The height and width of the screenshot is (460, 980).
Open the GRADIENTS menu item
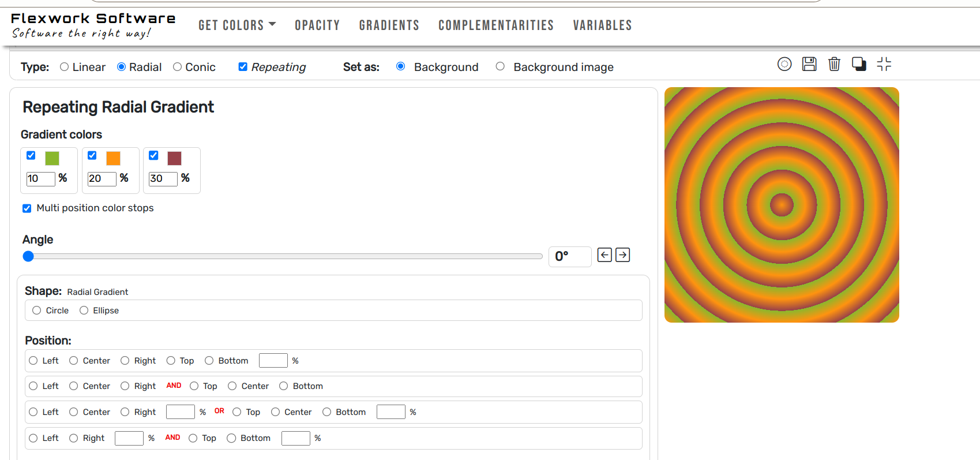click(389, 25)
